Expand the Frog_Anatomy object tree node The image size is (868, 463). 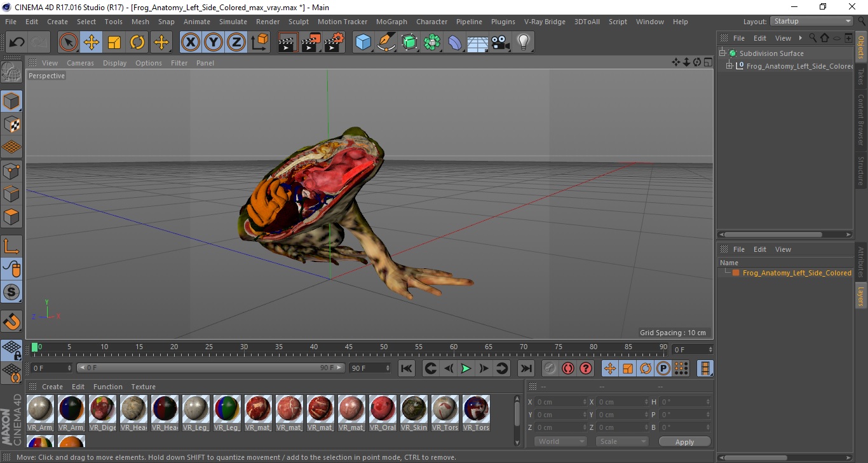click(729, 66)
